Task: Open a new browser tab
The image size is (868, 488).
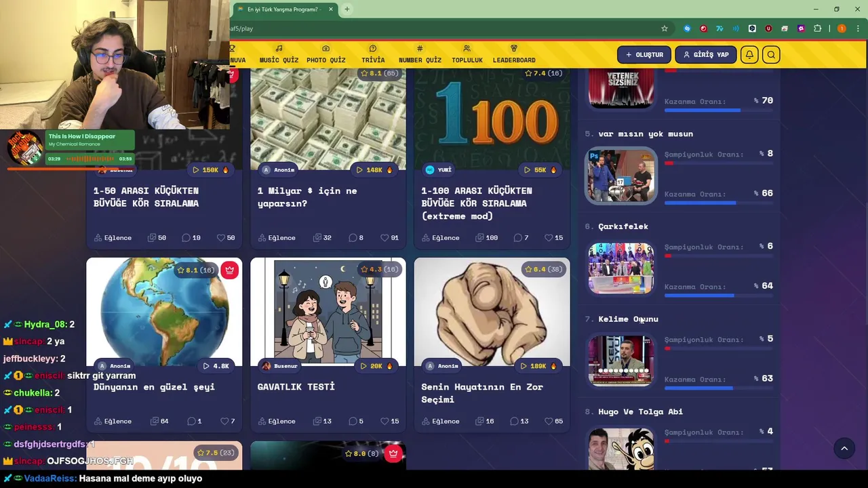Action: point(347,9)
